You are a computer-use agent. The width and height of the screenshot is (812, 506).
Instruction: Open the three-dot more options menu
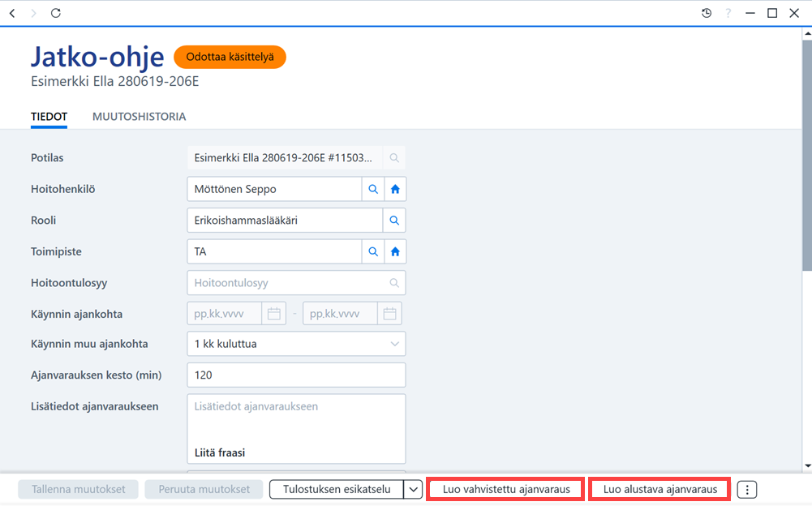[x=747, y=490]
